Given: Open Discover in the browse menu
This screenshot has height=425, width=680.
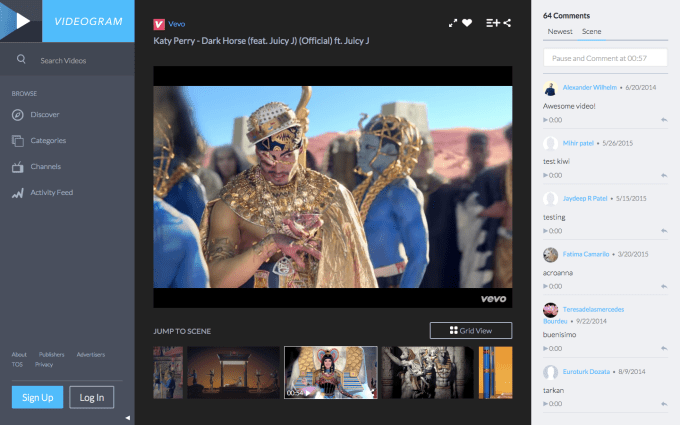Looking at the screenshot, I should pyautogui.click(x=45, y=115).
